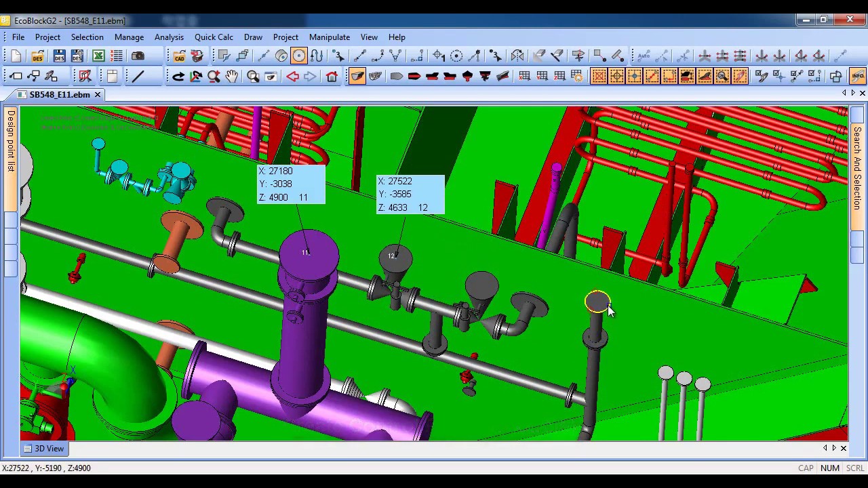Screen dimensions: 868x488
Task: Click the dashed circle target tool
Action: click(456, 56)
